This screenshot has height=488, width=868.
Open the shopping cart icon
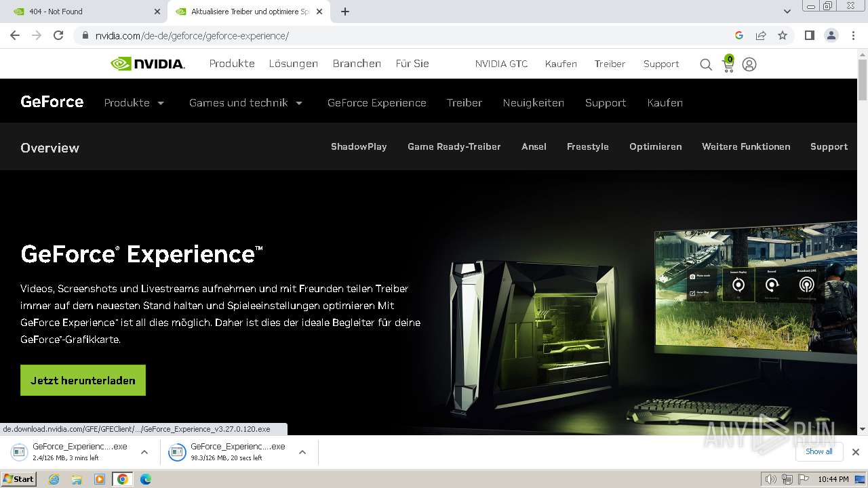click(x=728, y=64)
